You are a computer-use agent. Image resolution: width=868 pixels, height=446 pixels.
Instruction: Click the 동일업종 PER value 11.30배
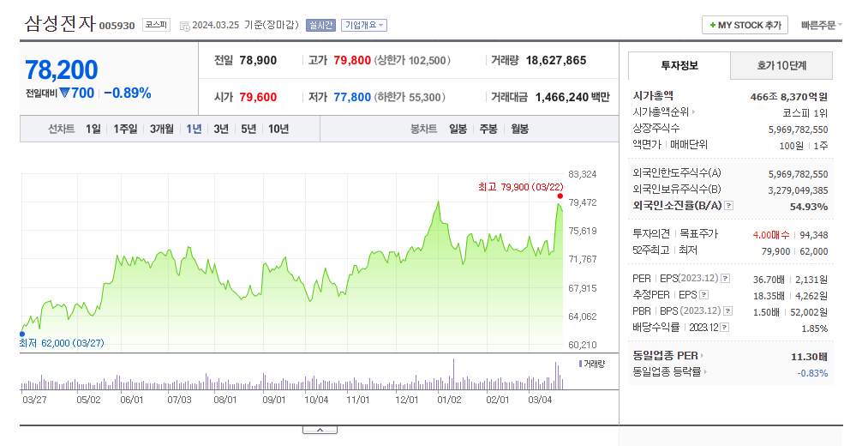click(810, 357)
